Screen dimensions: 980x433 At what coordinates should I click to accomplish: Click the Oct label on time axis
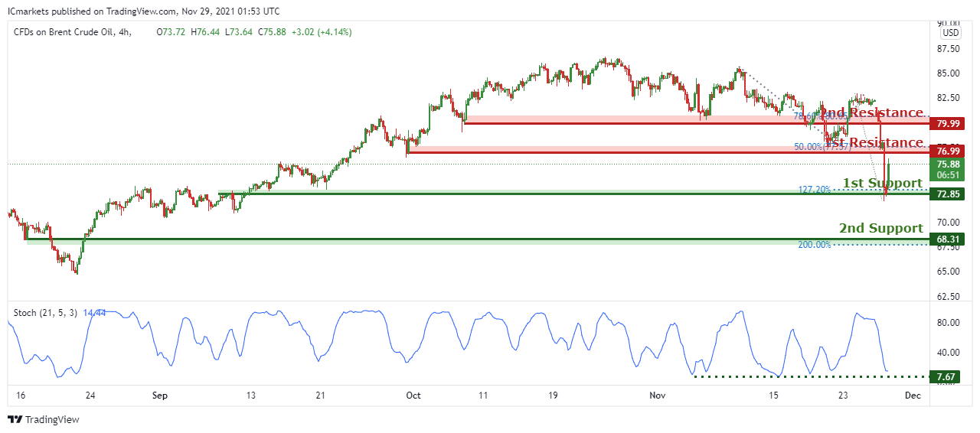pyautogui.click(x=413, y=396)
